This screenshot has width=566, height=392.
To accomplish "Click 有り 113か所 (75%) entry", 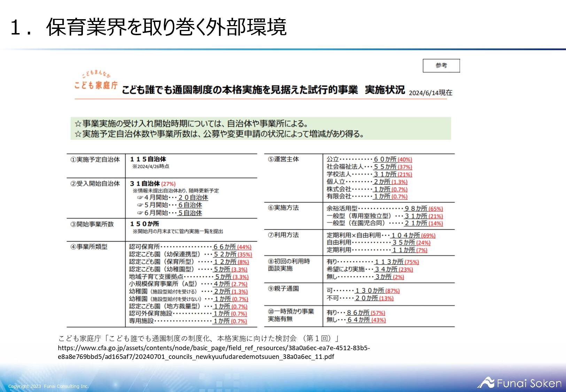I will (373, 262).
